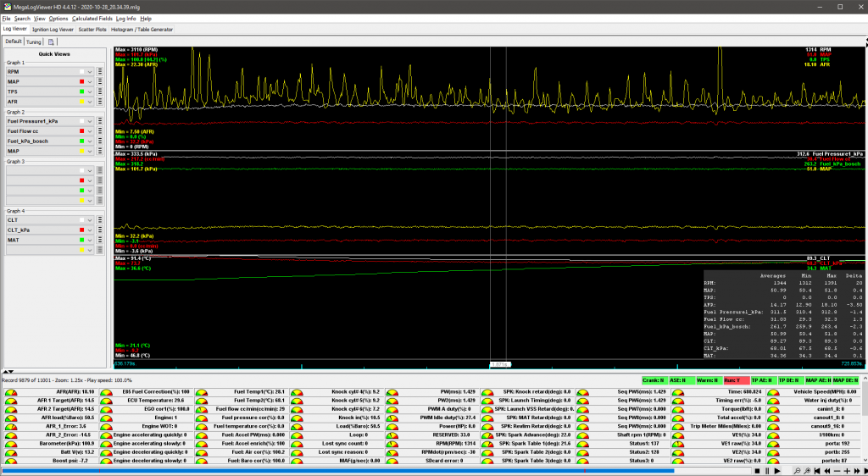Viewport: 868px width, 476px height.
Task: Open the File menu
Action: pyautogui.click(x=6, y=19)
